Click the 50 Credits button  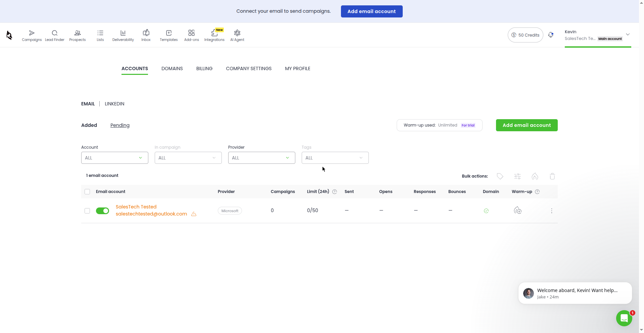click(x=526, y=35)
